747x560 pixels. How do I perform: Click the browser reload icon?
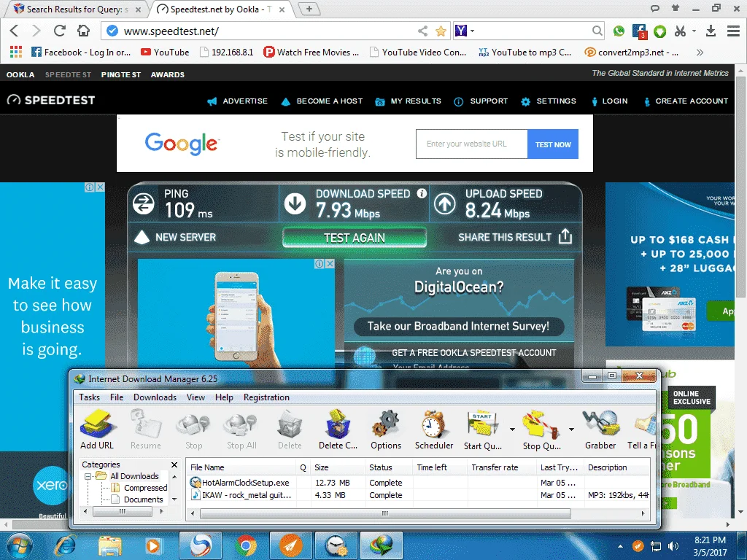(60, 31)
